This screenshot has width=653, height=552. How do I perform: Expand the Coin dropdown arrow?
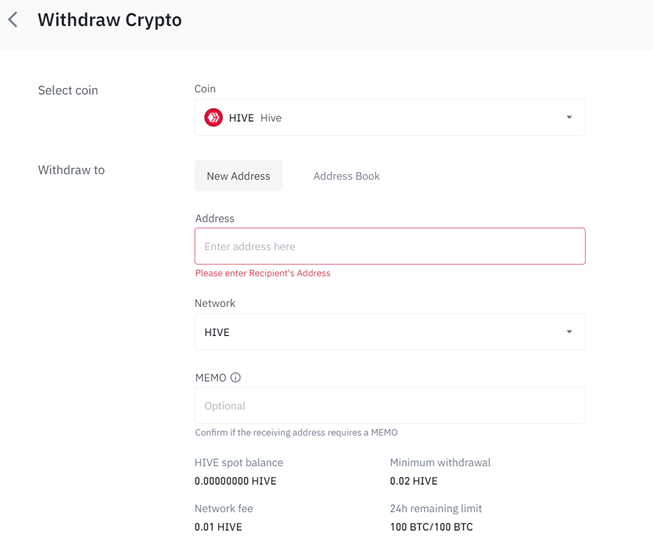(x=569, y=117)
